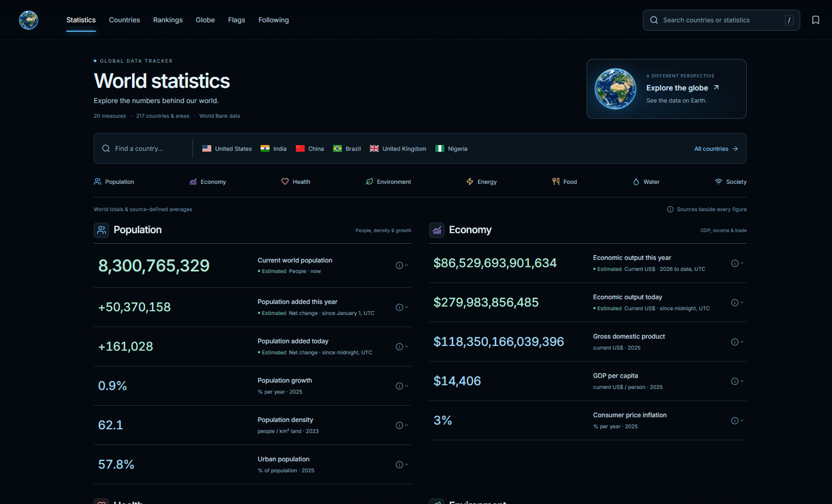Click the United States flag icon

tap(207, 149)
